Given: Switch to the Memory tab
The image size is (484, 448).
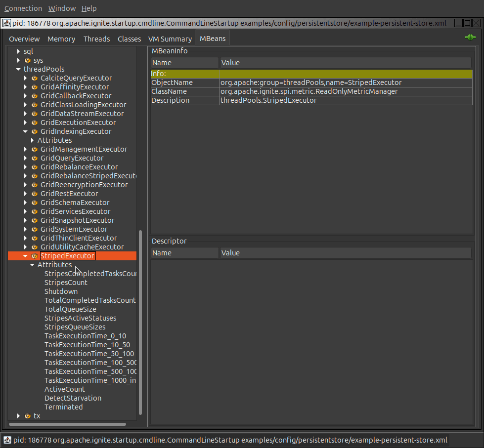Looking at the screenshot, I should 61,39.
